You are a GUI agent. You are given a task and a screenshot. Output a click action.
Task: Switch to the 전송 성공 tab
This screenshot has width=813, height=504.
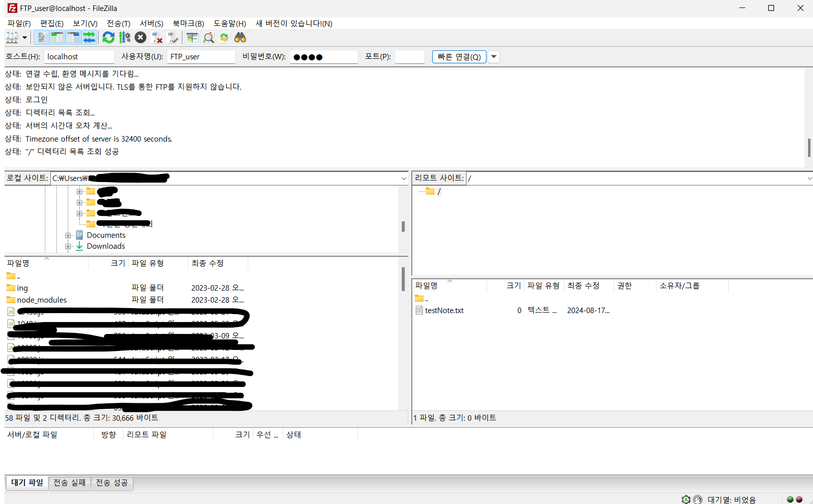pos(112,483)
